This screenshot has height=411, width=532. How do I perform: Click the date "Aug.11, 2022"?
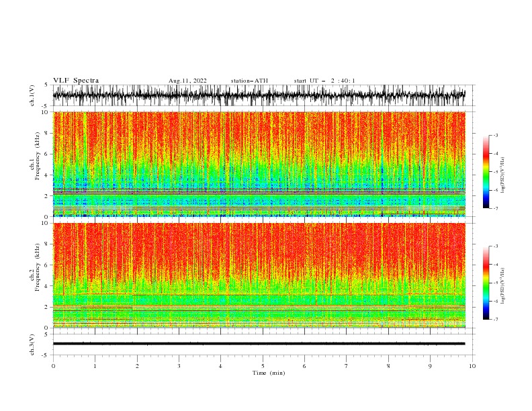pyautogui.click(x=187, y=81)
